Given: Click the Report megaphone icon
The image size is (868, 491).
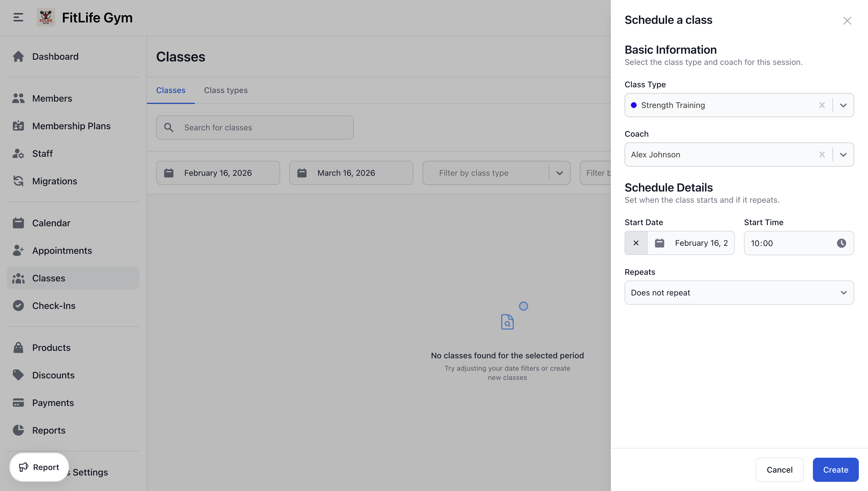Looking at the screenshot, I should (x=24, y=467).
